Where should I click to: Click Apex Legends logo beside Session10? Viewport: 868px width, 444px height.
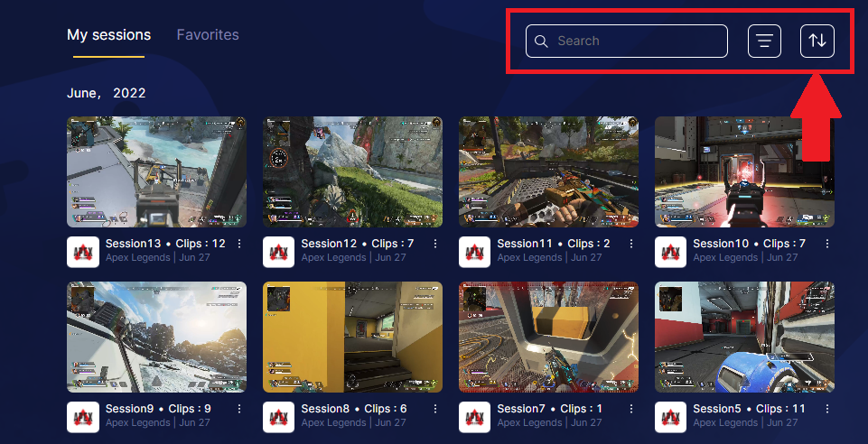(670, 252)
